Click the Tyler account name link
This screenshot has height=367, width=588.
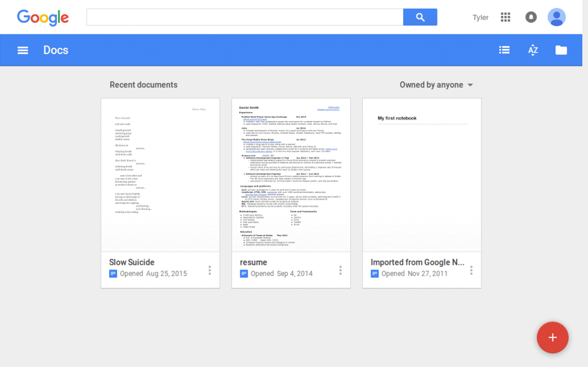click(x=481, y=18)
